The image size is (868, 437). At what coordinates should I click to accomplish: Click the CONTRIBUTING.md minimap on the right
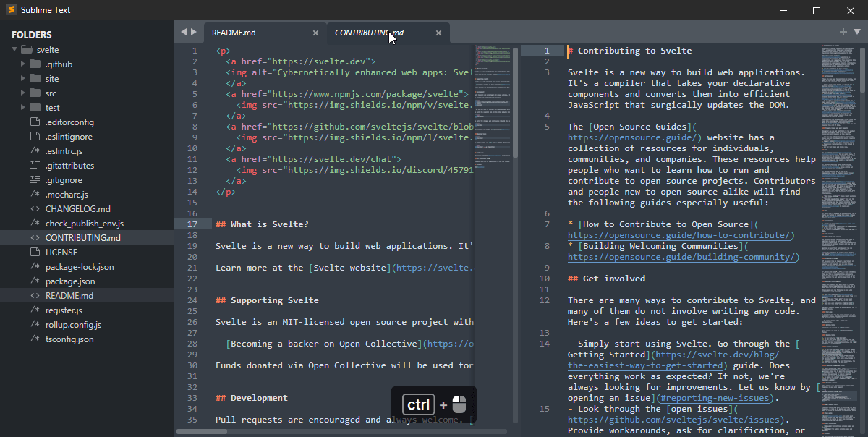click(839, 239)
